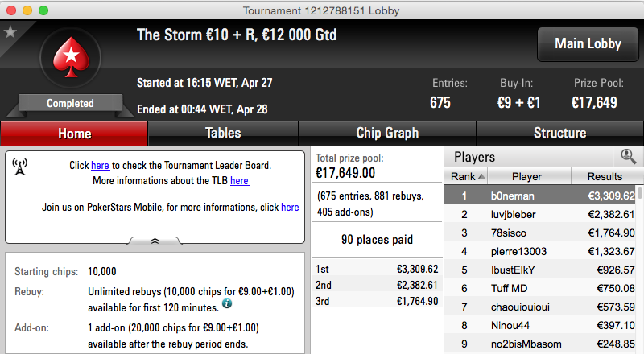Open the TLB more information link
The height and width of the screenshot is (354, 644).
[x=239, y=181]
